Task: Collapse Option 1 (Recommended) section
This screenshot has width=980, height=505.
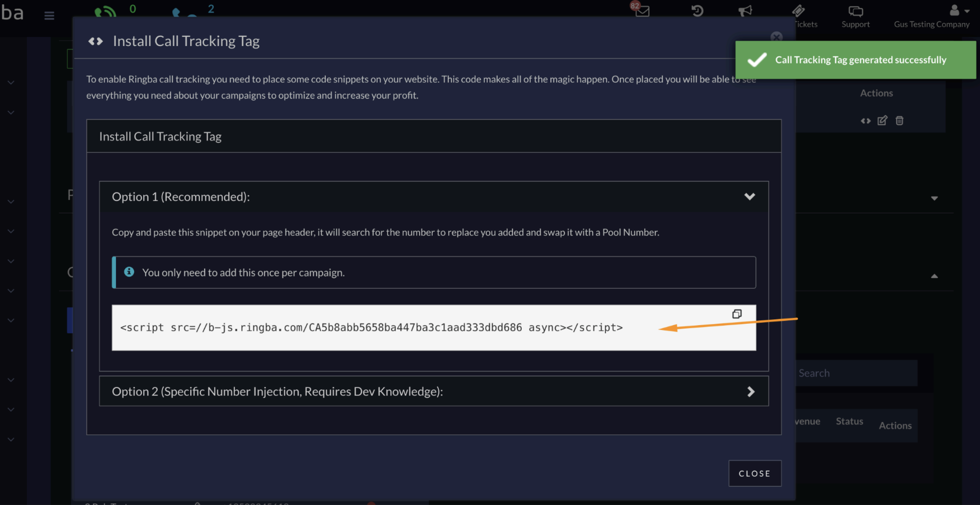Action: (x=749, y=196)
